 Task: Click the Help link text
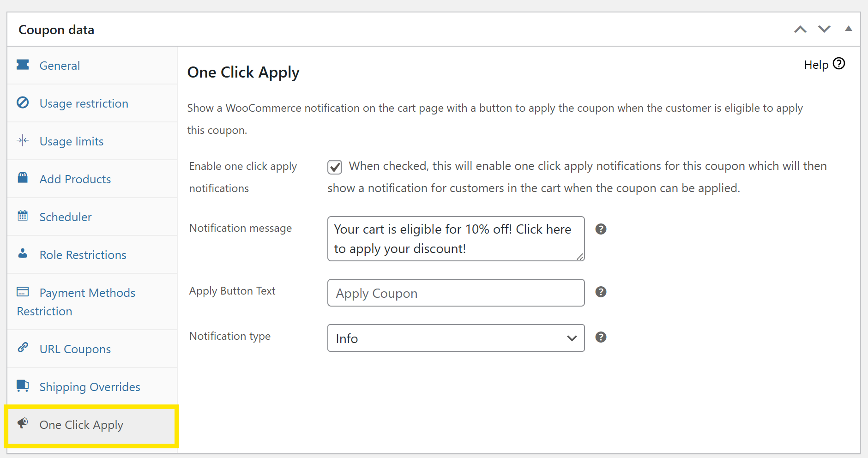tap(816, 65)
